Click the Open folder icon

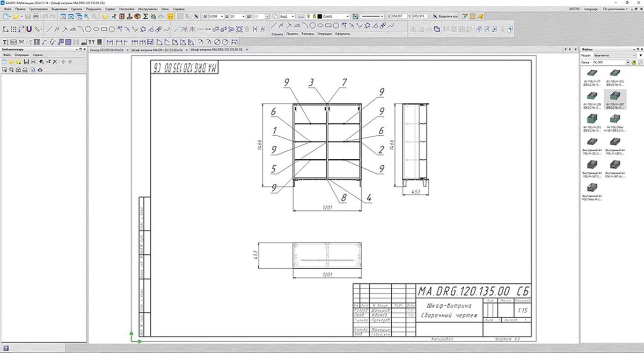coord(16,17)
